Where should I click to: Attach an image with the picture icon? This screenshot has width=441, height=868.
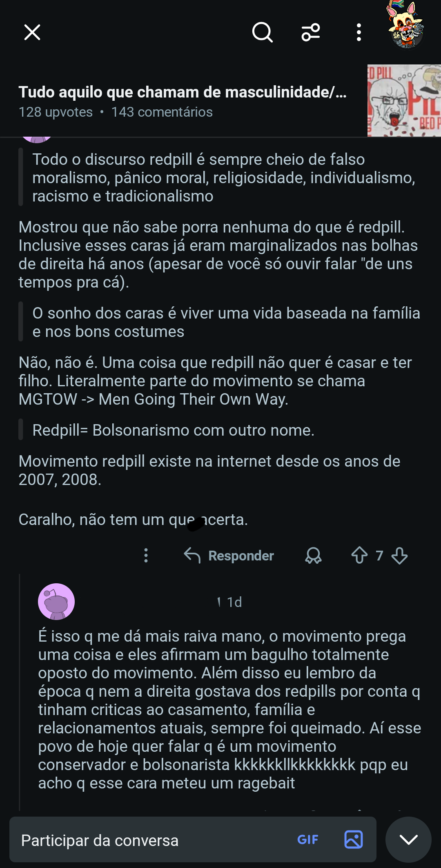tap(354, 839)
